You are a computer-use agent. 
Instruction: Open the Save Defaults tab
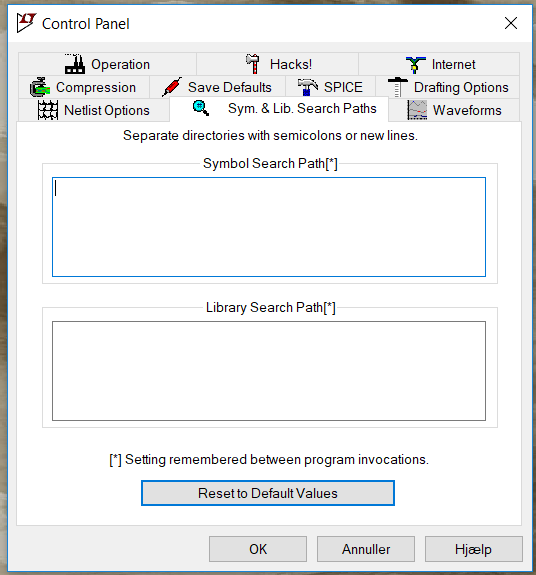pyautogui.click(x=217, y=87)
